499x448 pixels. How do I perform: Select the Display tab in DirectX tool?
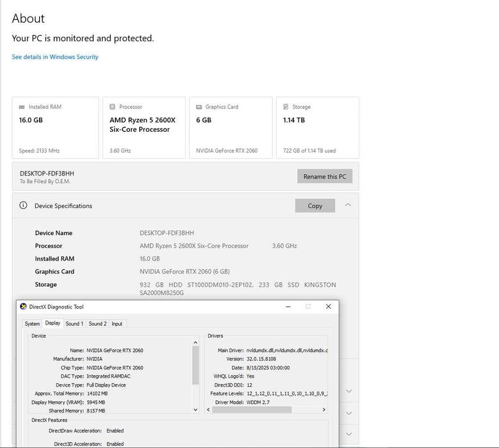[x=53, y=323]
